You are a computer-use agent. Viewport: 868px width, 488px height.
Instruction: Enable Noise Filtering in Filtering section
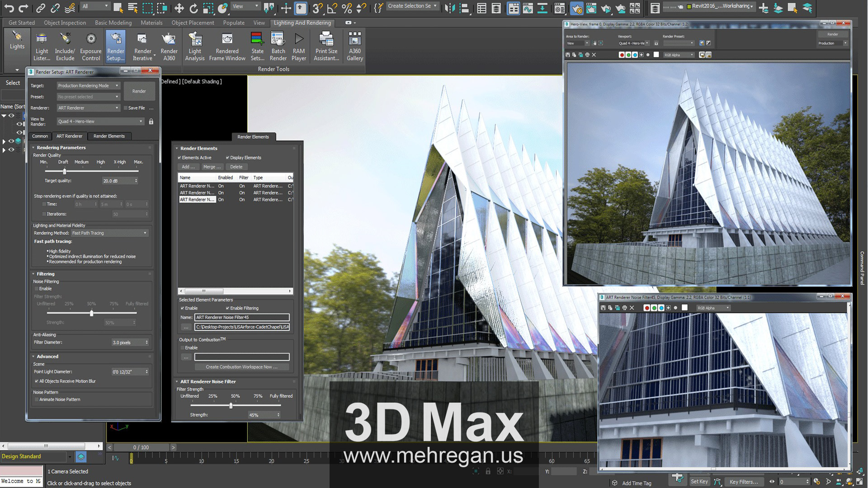tap(37, 289)
